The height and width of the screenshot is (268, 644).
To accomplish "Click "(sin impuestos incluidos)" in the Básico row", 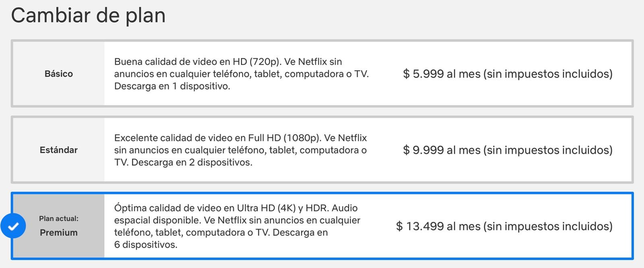I will (548, 74).
